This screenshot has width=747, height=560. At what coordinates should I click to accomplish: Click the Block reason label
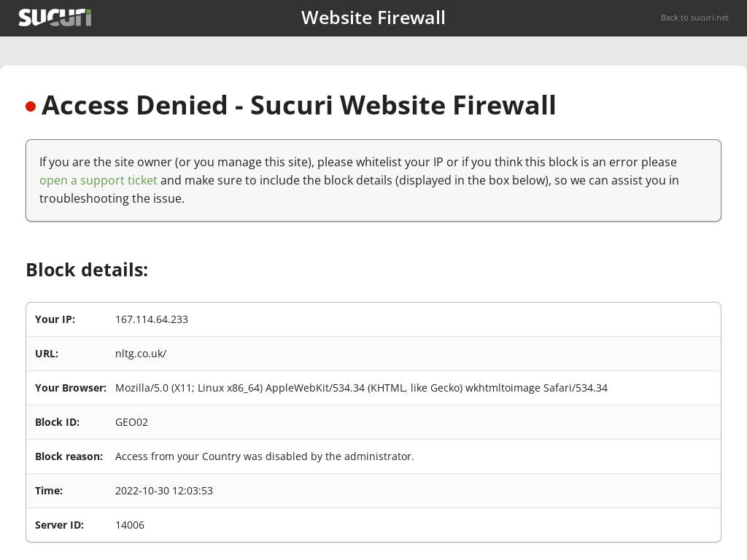click(x=69, y=456)
